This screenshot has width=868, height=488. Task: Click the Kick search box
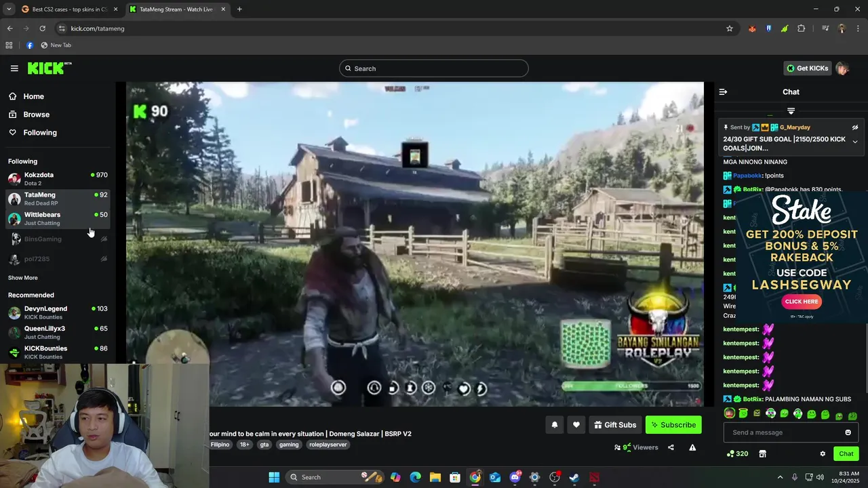click(434, 68)
